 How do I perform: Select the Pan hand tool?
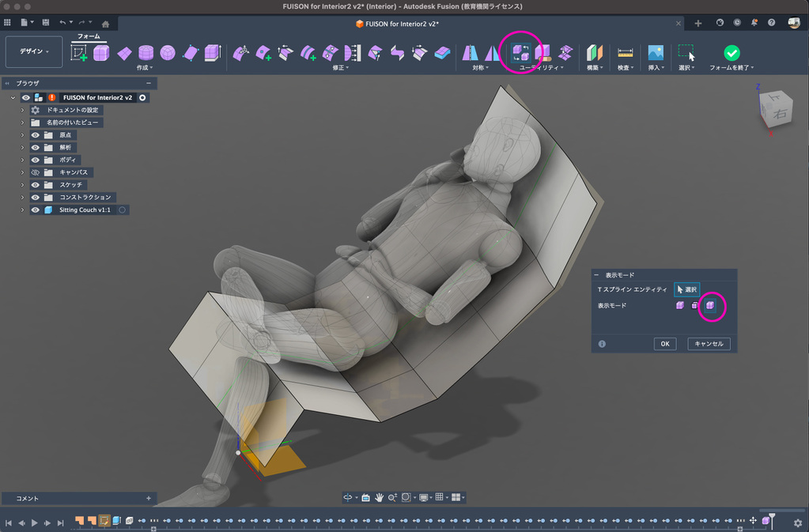tap(380, 497)
